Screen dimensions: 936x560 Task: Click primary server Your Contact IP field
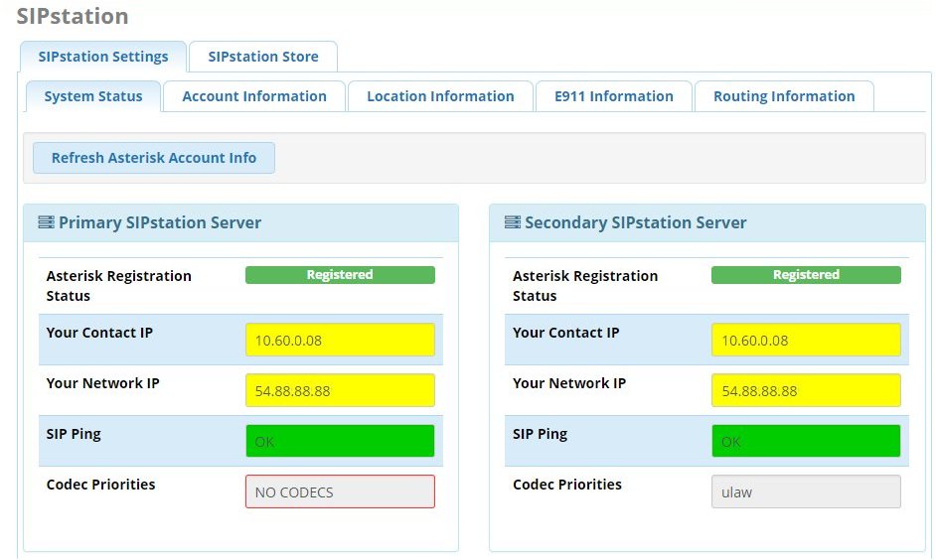(340, 340)
